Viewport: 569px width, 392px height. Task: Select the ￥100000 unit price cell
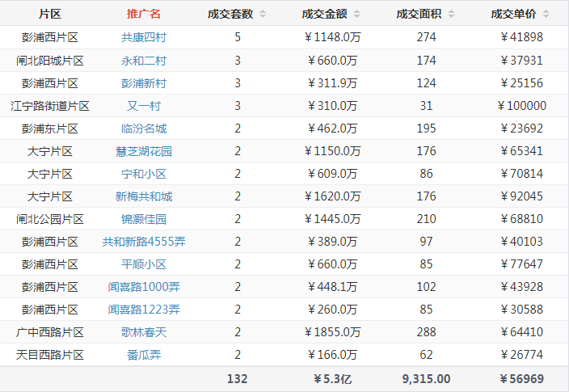[x=522, y=106]
